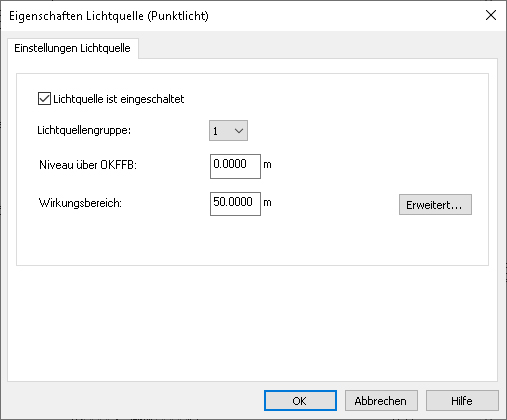Viewport: 507px width, 420px height.
Task: Switch to the Einstellungen Lichtquelle tab
Action: [x=72, y=48]
